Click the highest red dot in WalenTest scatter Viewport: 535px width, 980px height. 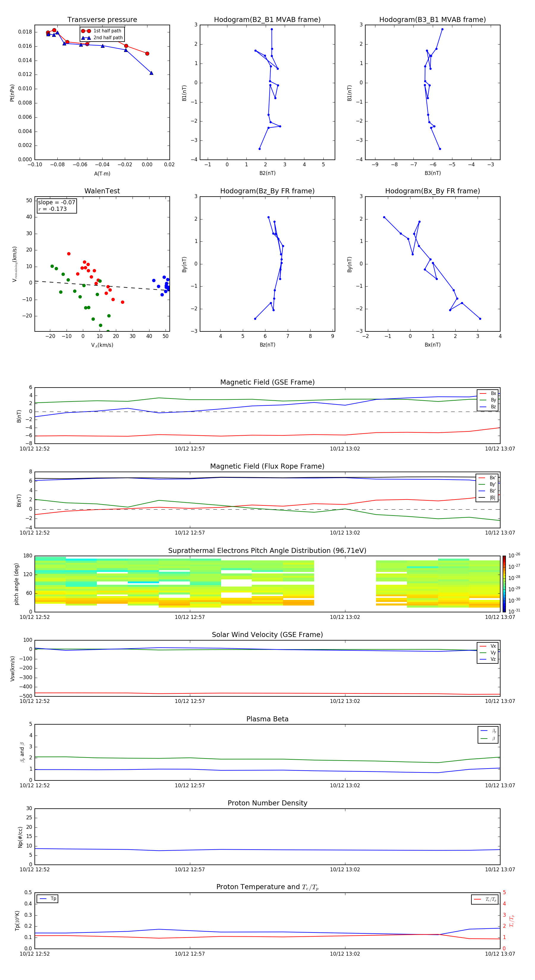click(x=69, y=254)
